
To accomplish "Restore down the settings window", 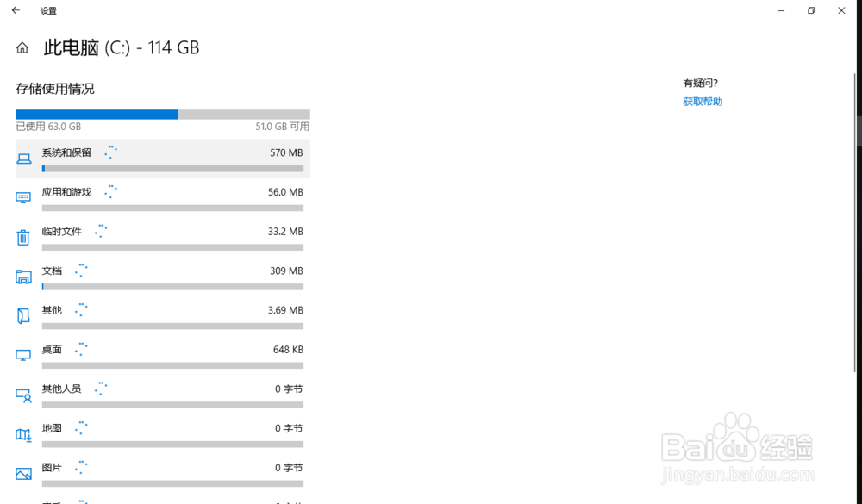I will pyautogui.click(x=810, y=10).
